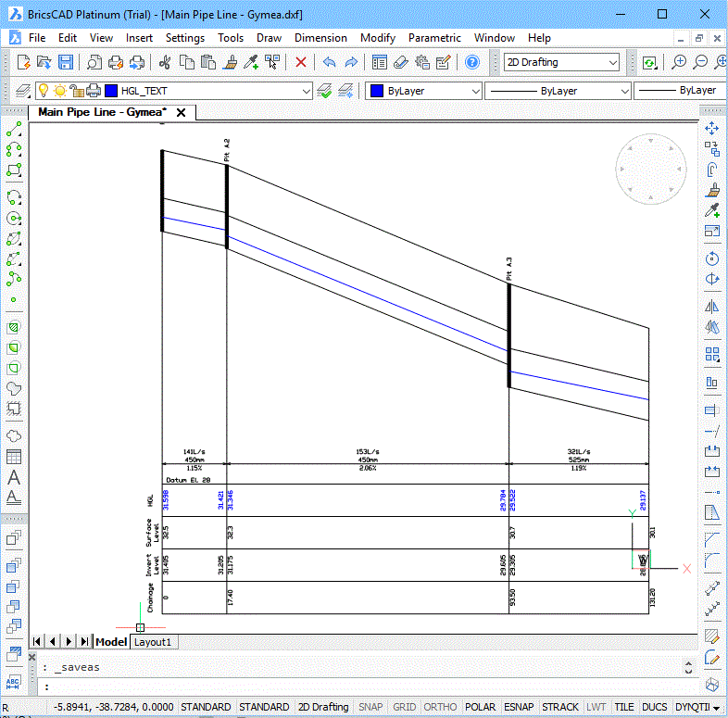
Task: Open Print Preview icon
Action: [94, 62]
